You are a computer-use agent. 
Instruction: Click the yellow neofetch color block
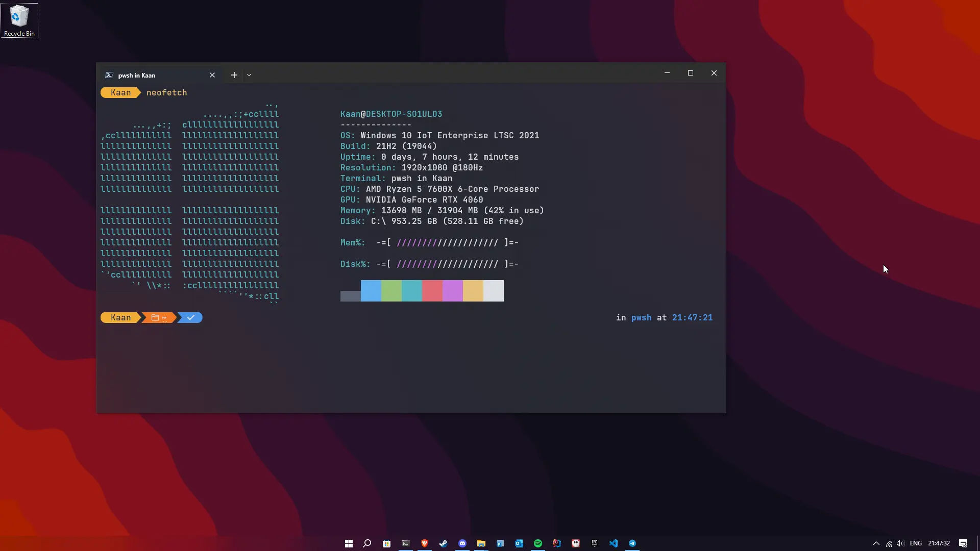(x=473, y=291)
